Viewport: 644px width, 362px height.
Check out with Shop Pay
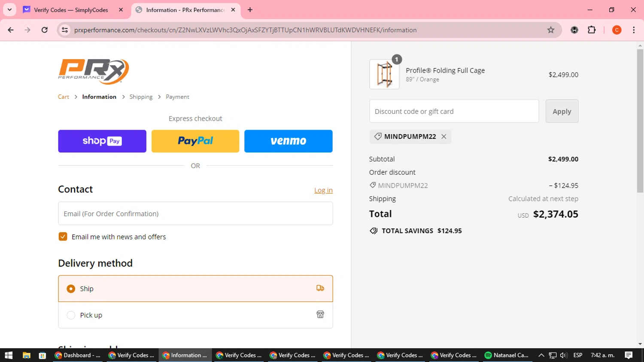click(102, 141)
